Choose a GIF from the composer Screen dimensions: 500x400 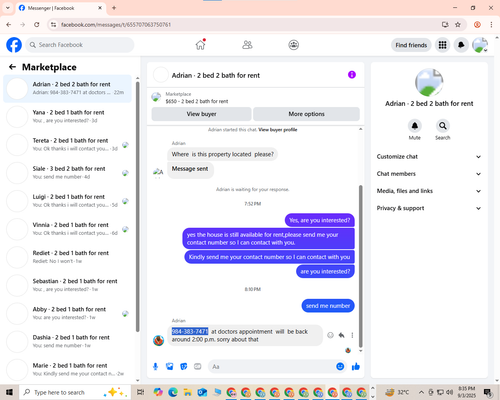pos(198,367)
